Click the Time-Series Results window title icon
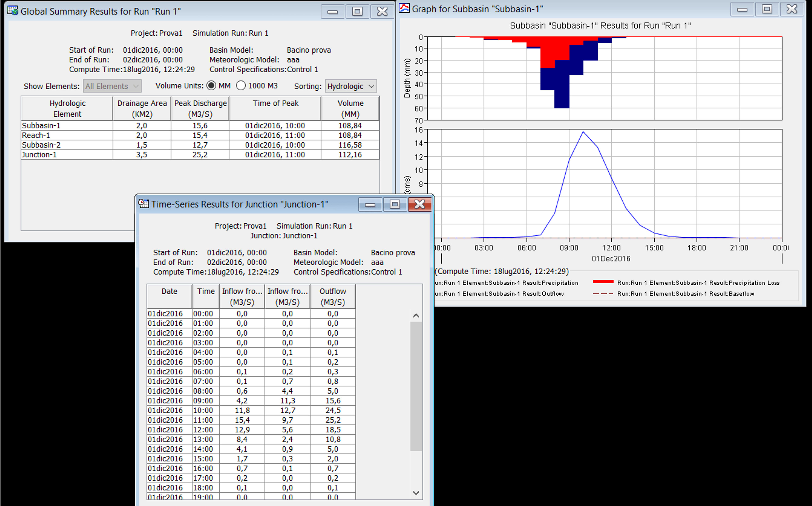The image size is (812, 506). pyautogui.click(x=144, y=203)
